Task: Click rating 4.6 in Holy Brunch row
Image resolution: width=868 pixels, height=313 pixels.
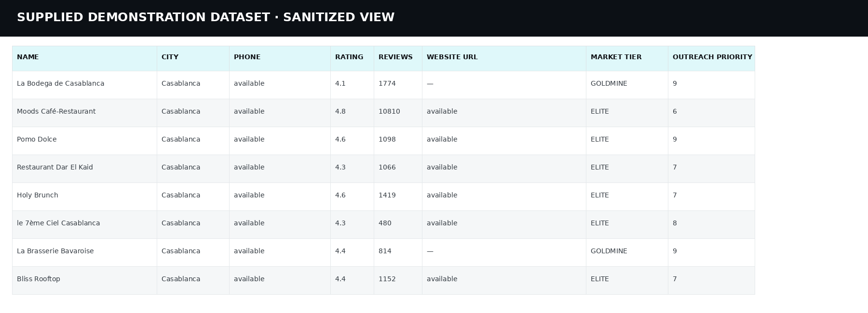Action: [340, 195]
